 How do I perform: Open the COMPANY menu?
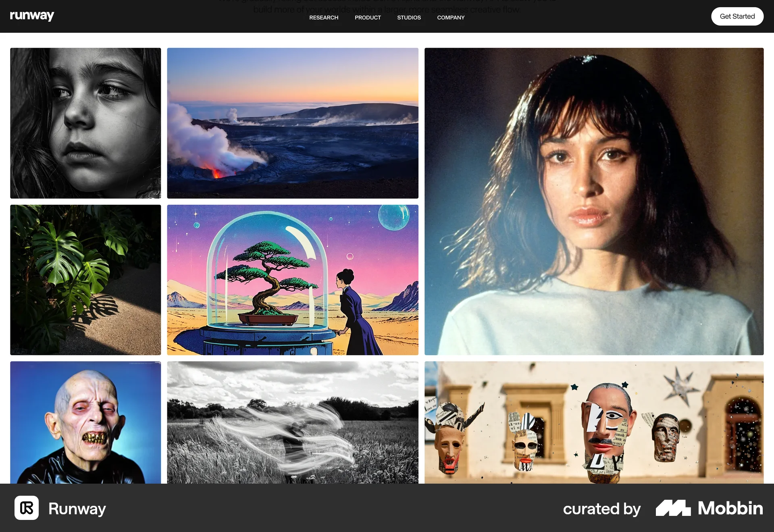(451, 17)
